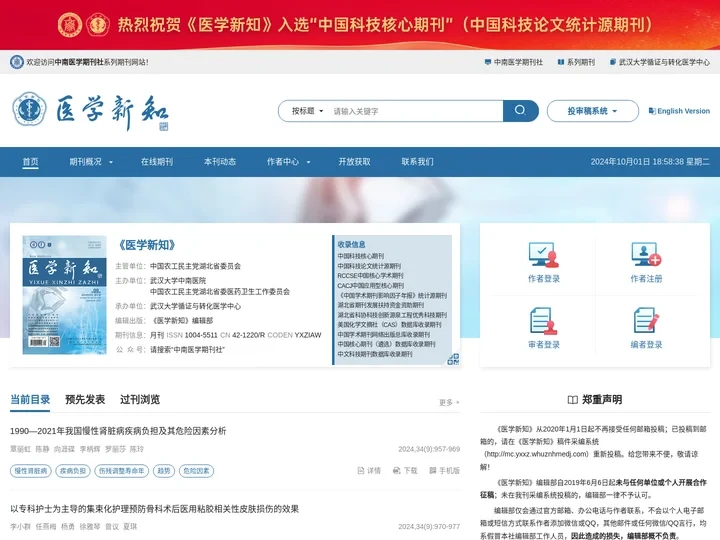720x540 pixels.
Task: Switch to the 过刊浏览 tab
Action: (x=140, y=399)
